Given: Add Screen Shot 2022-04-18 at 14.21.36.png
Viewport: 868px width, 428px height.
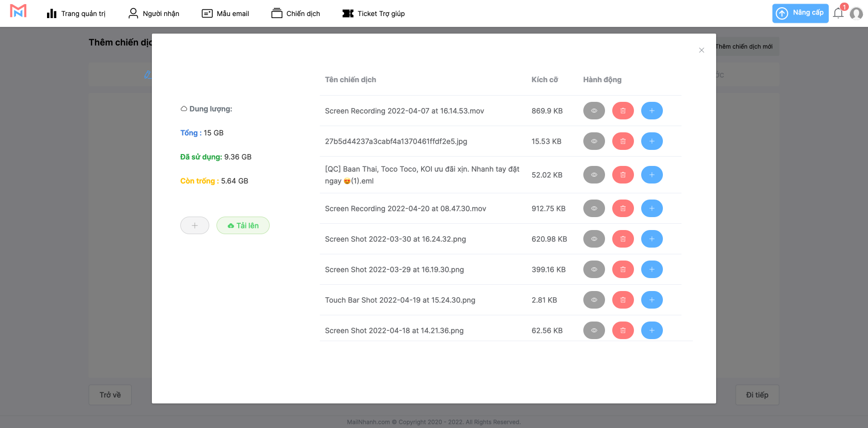Looking at the screenshot, I should 652,330.
